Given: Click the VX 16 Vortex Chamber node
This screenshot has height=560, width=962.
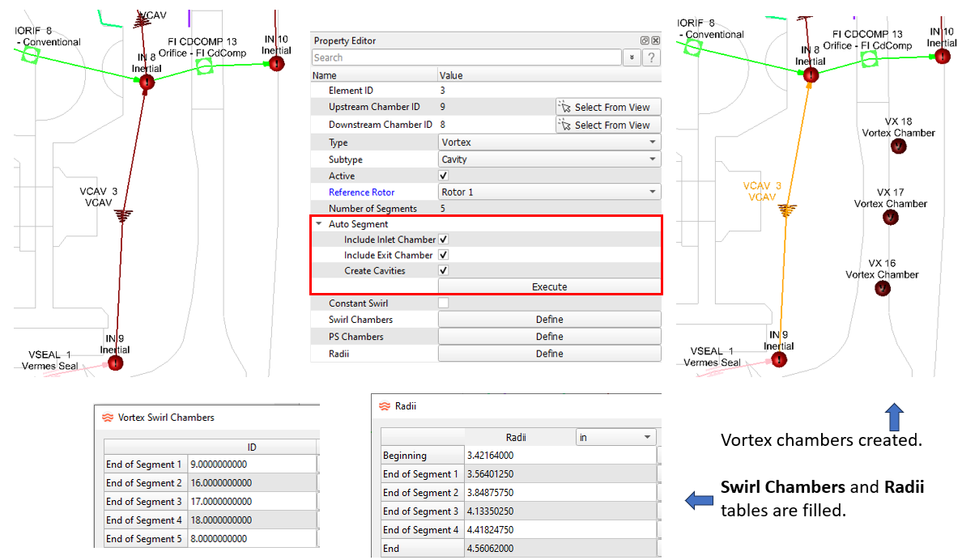Looking at the screenshot, I should tap(883, 287).
